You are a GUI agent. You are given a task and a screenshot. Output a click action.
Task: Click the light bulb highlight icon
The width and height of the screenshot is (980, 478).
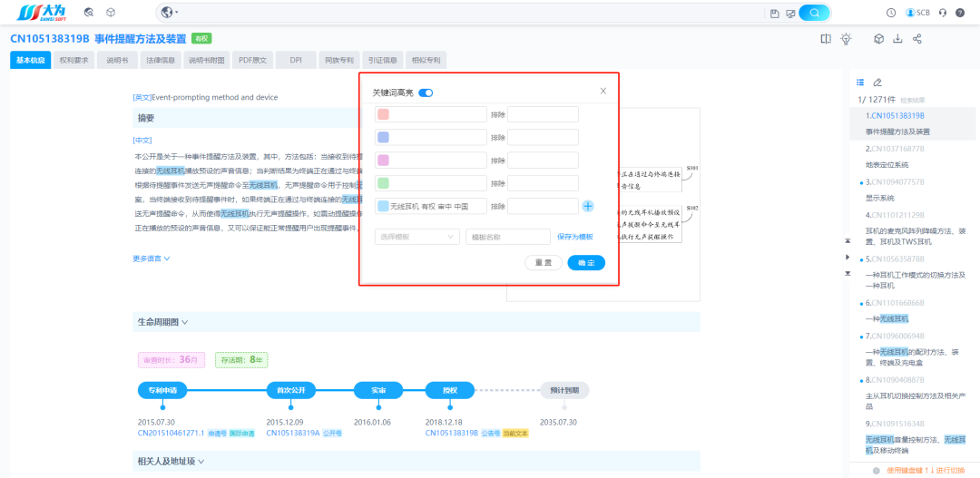pyautogui.click(x=846, y=39)
